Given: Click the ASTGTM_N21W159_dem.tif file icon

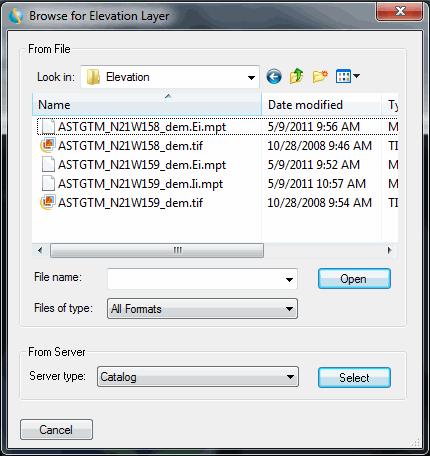Looking at the screenshot, I should point(48,202).
